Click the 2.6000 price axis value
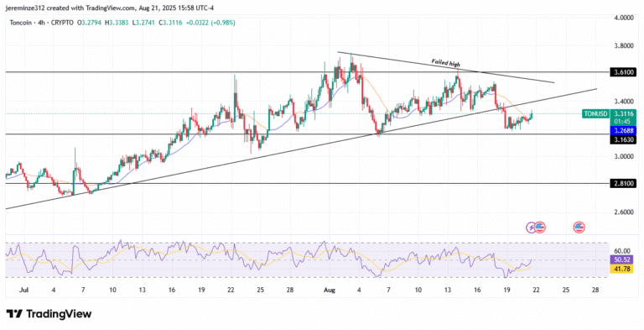This screenshot has height=330, width=644. (x=623, y=212)
